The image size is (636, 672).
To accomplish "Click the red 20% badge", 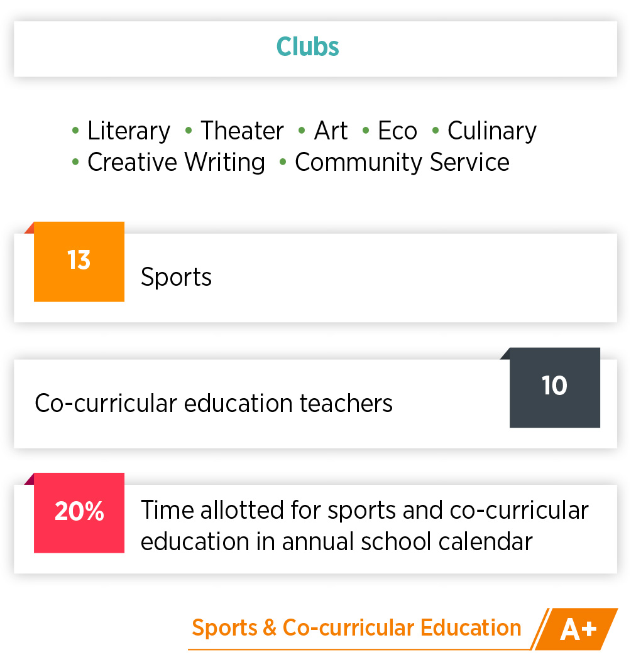I will pyautogui.click(x=79, y=513).
